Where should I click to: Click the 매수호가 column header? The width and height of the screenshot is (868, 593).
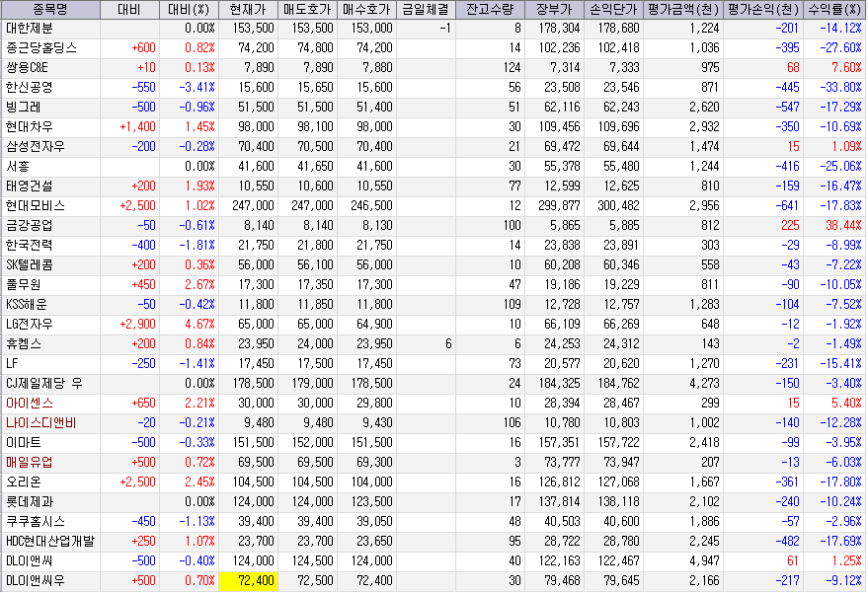pyautogui.click(x=367, y=10)
